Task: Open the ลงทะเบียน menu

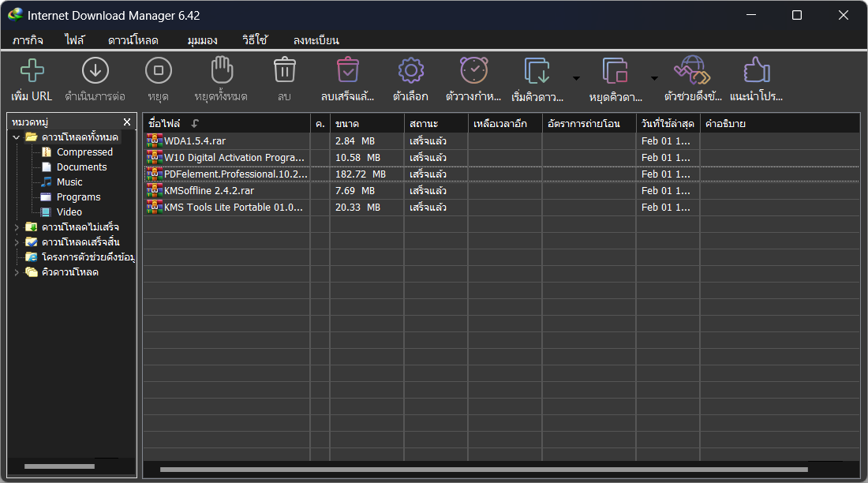Action: pos(316,40)
